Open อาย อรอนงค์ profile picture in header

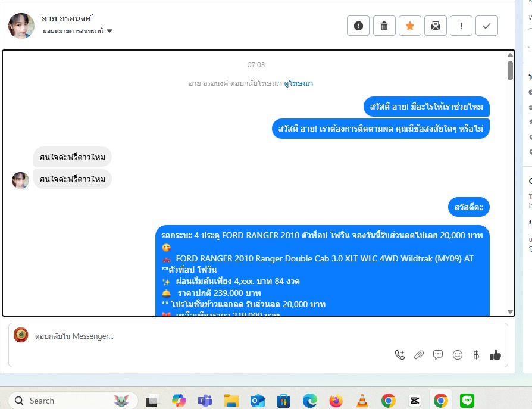pyautogui.click(x=21, y=26)
